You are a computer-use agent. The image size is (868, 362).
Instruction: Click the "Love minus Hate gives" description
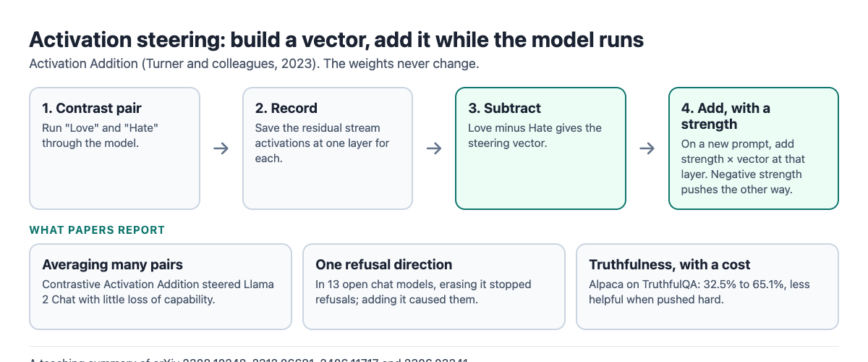pos(535,135)
